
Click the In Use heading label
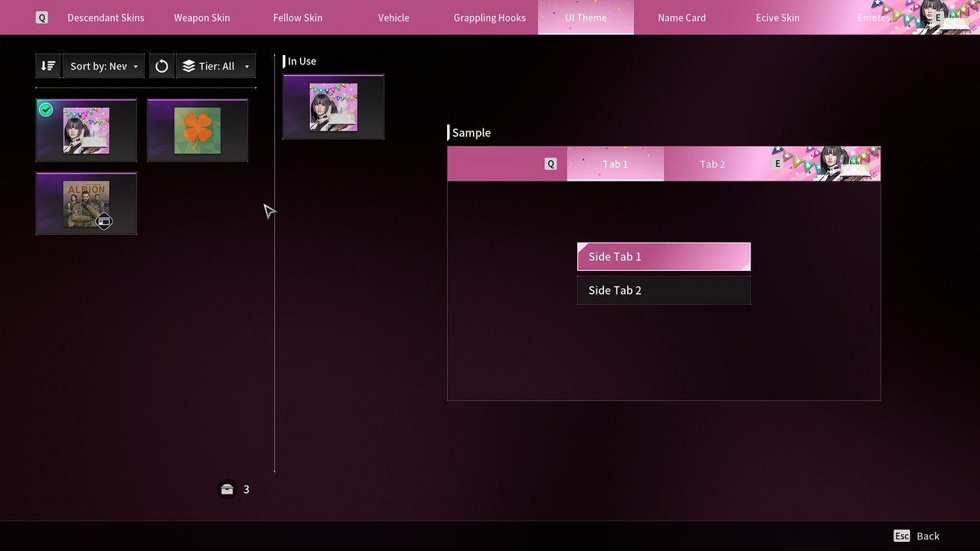click(302, 61)
